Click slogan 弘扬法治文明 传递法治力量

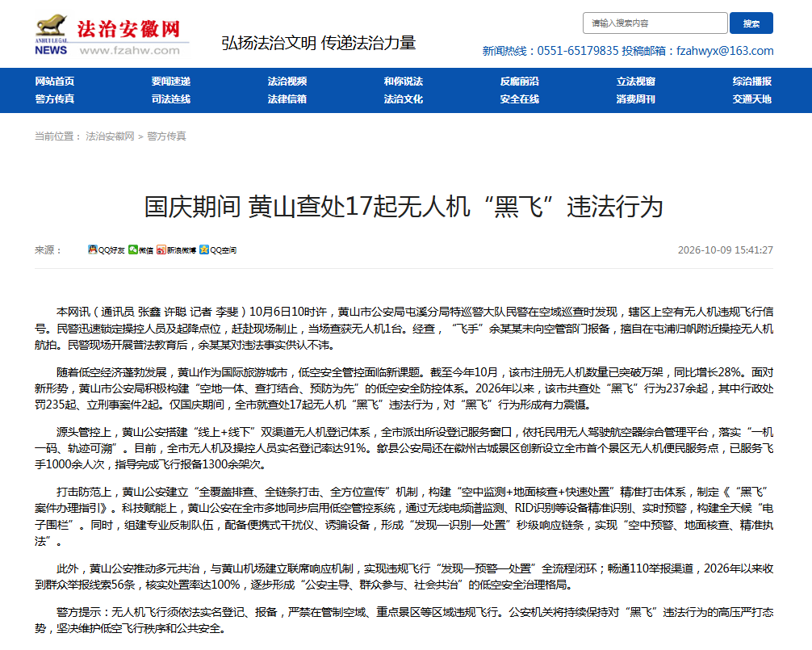[x=319, y=43]
